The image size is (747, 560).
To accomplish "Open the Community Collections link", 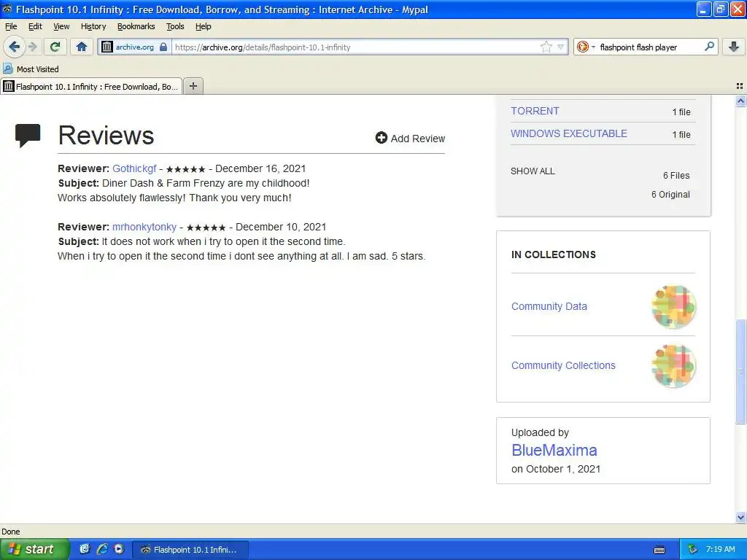I will [563, 365].
